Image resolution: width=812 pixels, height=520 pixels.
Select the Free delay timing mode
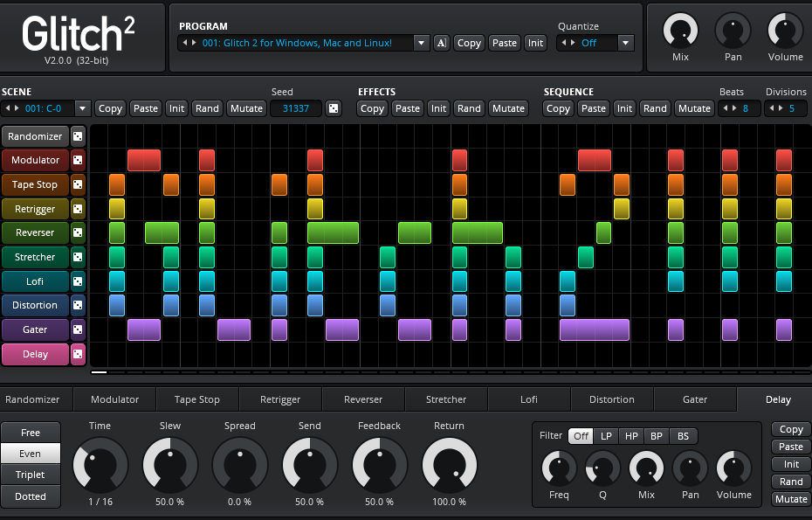point(31,433)
